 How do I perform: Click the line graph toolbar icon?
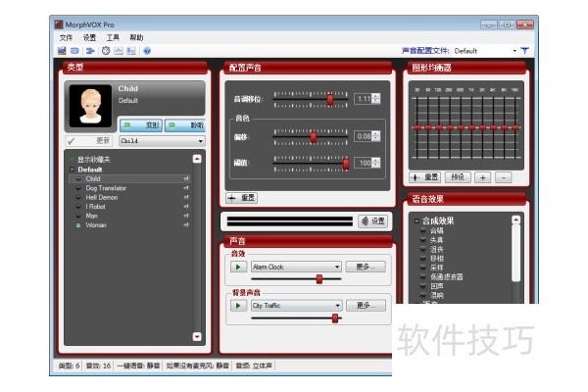[x=119, y=51]
